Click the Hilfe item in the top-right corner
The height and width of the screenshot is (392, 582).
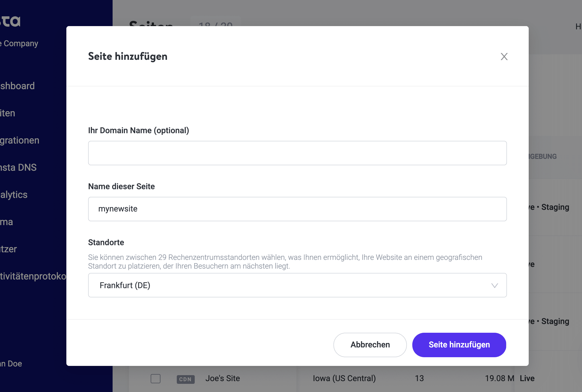point(578,27)
